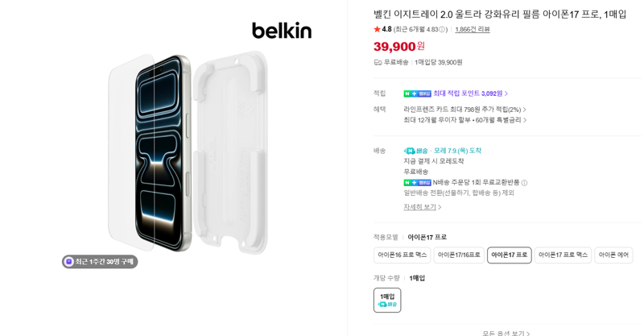Screen dimensions: 644x336
Task: Click the Belkin logo on product image
Action: click(x=282, y=31)
